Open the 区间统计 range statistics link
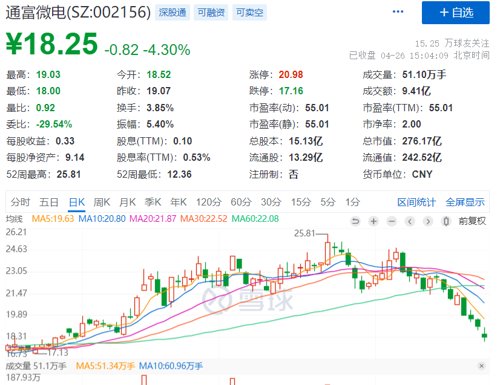The width and height of the screenshot is (500, 385). point(416,202)
